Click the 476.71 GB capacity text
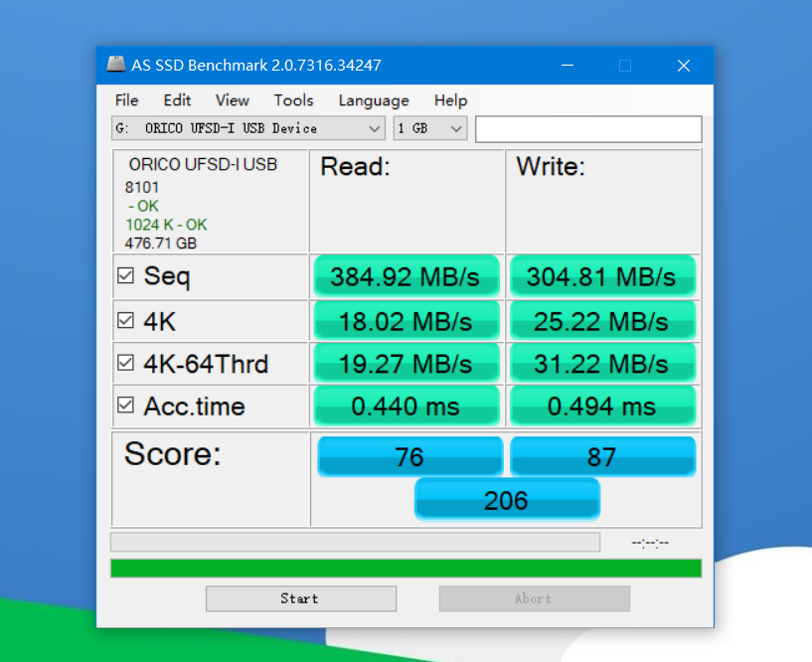 tap(161, 243)
